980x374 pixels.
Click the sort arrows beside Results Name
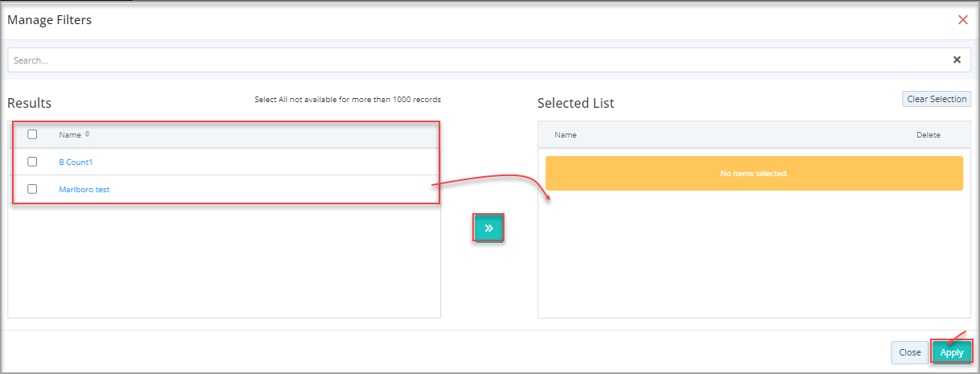88,134
